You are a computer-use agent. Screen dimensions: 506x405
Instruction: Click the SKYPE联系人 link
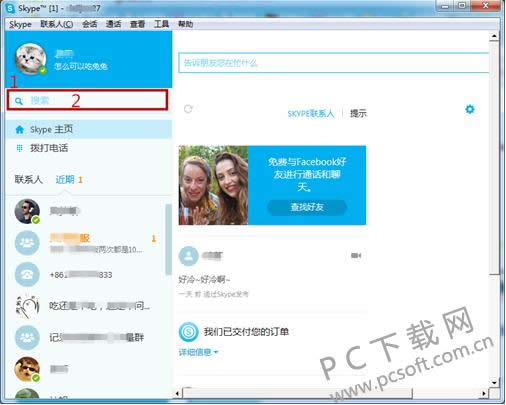point(311,114)
